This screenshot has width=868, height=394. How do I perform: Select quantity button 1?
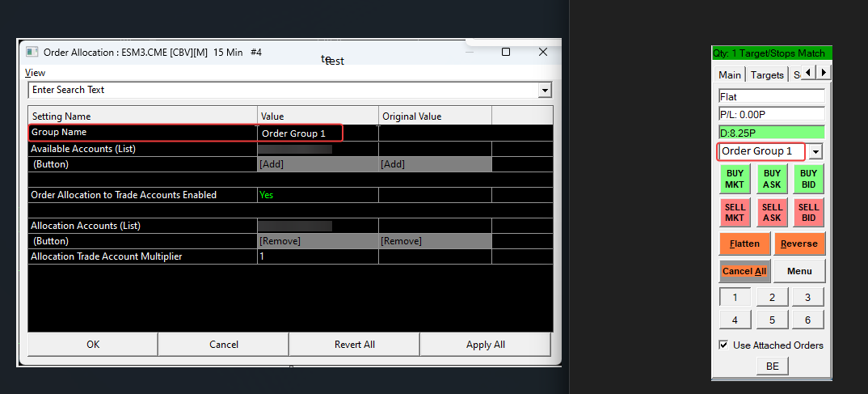click(x=735, y=297)
